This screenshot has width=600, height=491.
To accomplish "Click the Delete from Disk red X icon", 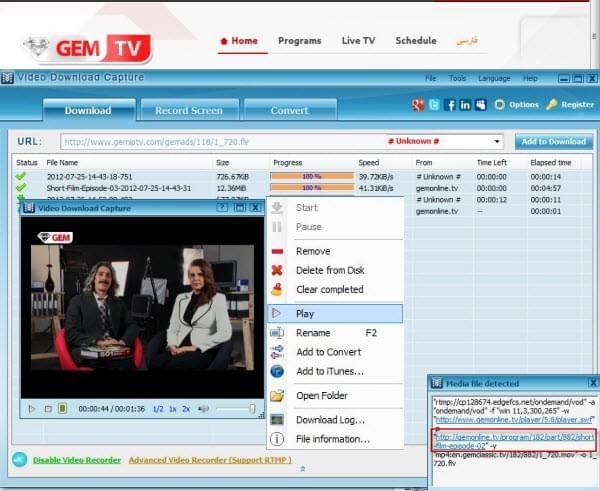I will [x=277, y=270].
